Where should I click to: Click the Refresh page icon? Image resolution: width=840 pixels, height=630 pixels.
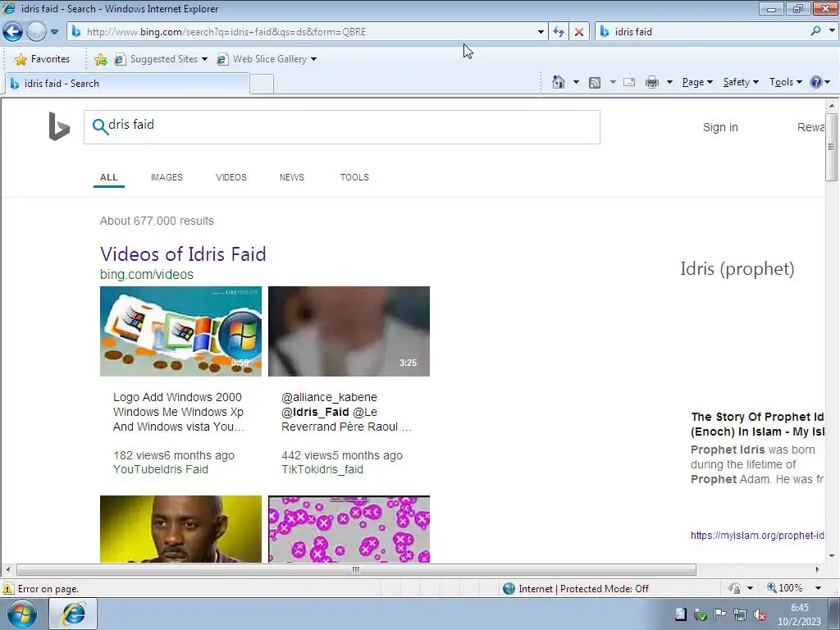pyautogui.click(x=559, y=32)
